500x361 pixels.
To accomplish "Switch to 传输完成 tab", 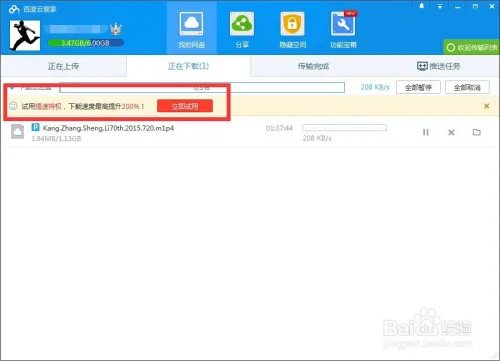I will click(313, 66).
